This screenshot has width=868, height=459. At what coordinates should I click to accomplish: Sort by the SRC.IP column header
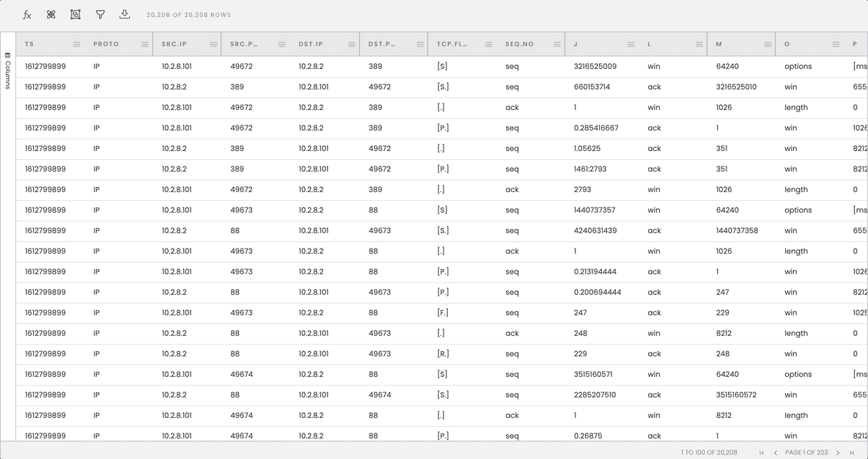click(174, 44)
